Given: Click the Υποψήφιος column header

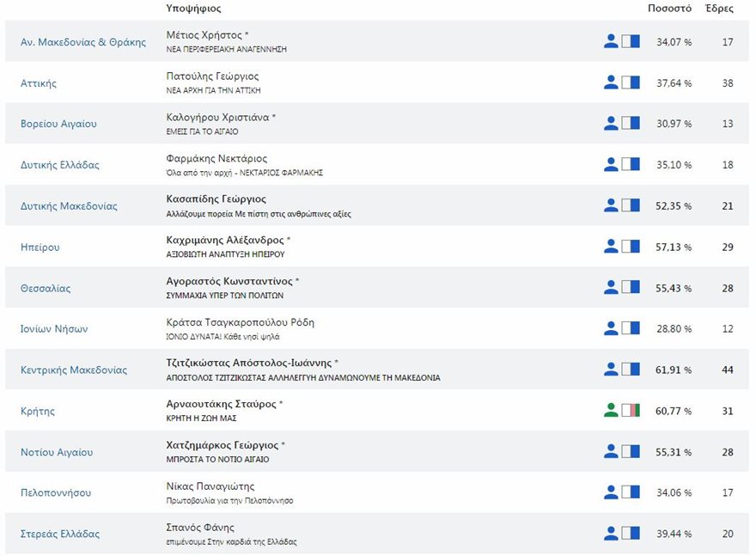Looking at the screenshot, I should click(x=193, y=8).
